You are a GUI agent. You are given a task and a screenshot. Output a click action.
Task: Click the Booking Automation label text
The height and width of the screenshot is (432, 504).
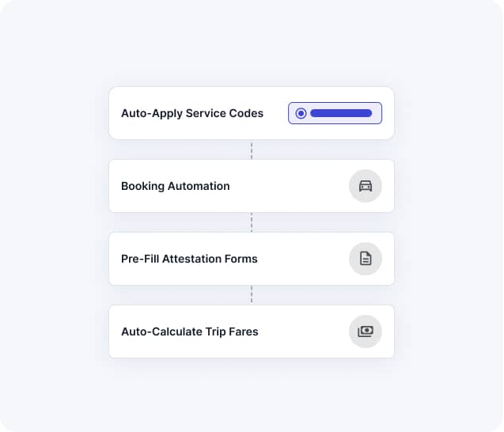click(x=176, y=187)
